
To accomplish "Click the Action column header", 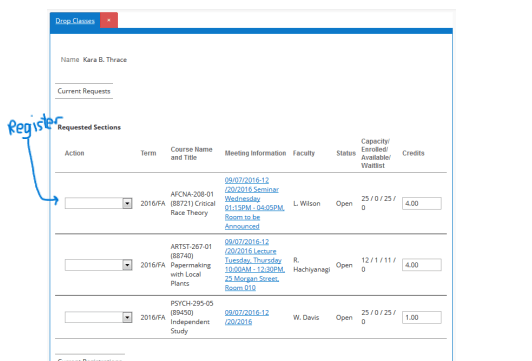I will pyautogui.click(x=74, y=153).
